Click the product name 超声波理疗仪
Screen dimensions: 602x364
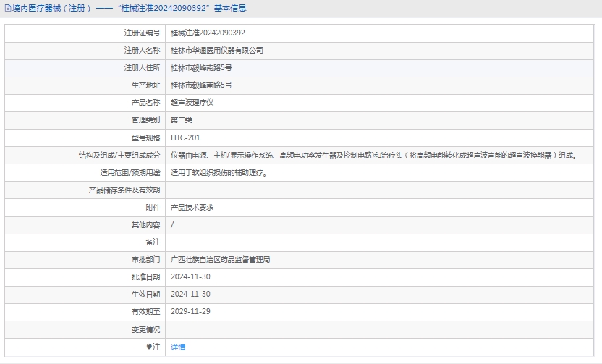tap(192, 103)
